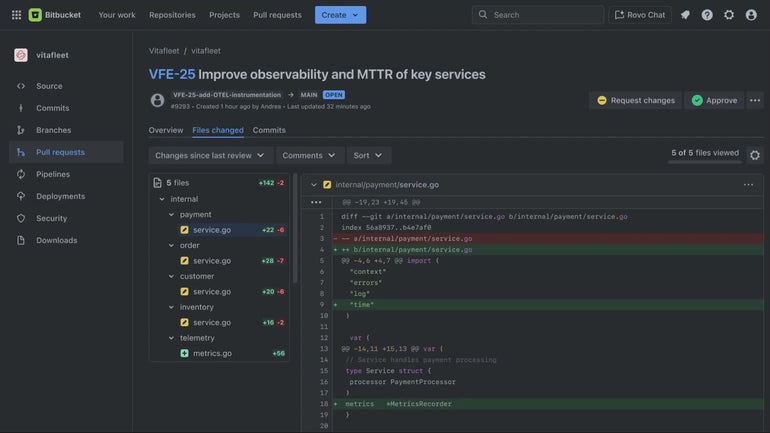Screen dimensions: 770x433
Task: Click the Approve button
Action: (714, 100)
